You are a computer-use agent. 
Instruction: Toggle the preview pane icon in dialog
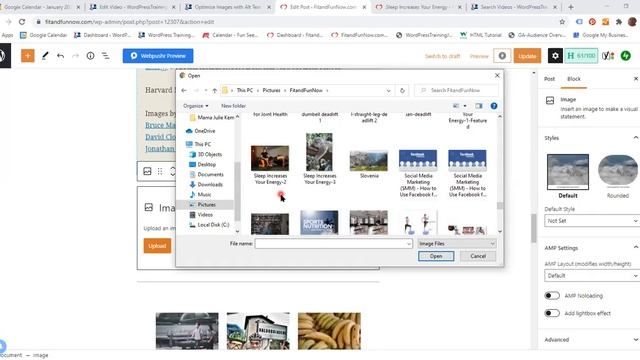479,106
